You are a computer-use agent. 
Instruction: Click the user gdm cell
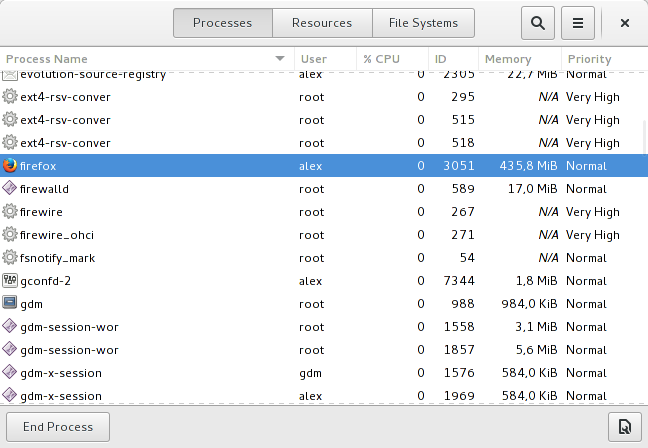tap(310, 373)
